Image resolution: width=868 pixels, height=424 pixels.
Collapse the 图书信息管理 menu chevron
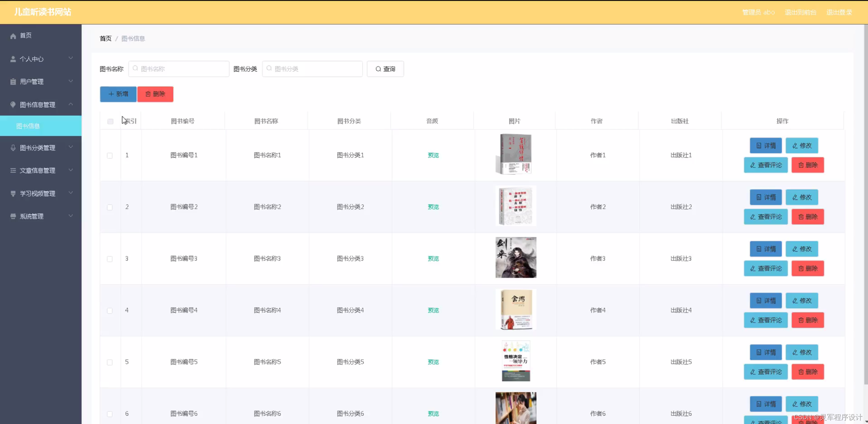[x=71, y=104]
